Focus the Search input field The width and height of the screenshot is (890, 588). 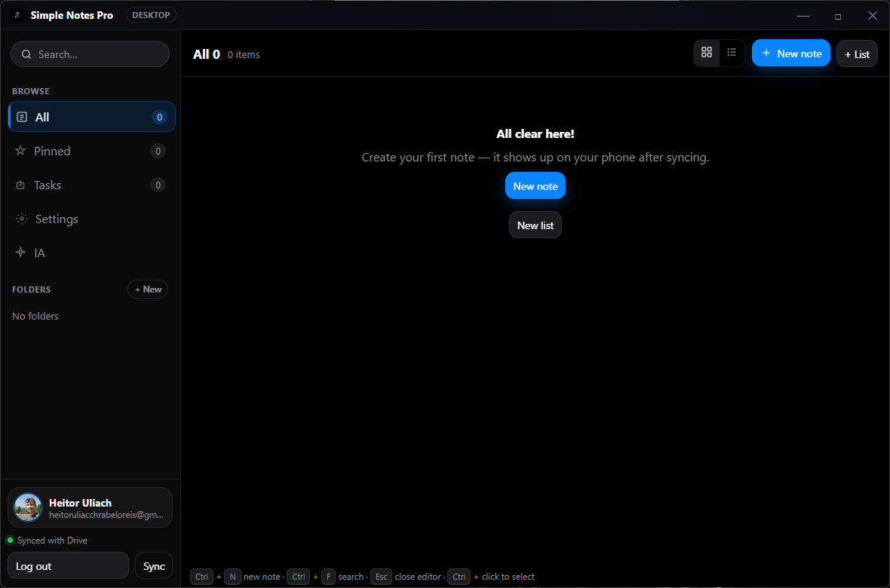tap(91, 54)
